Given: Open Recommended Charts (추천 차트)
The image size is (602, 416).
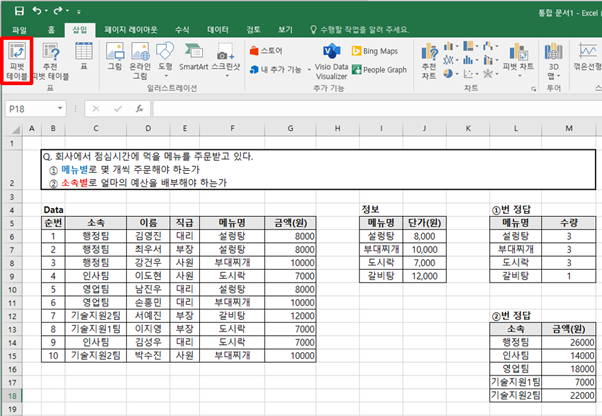Looking at the screenshot, I should point(429,61).
